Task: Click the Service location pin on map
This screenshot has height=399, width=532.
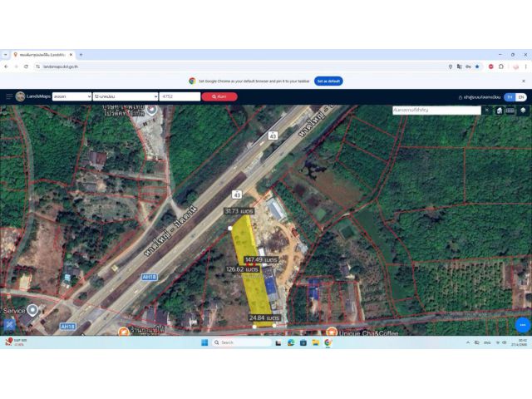Action: coord(32,310)
